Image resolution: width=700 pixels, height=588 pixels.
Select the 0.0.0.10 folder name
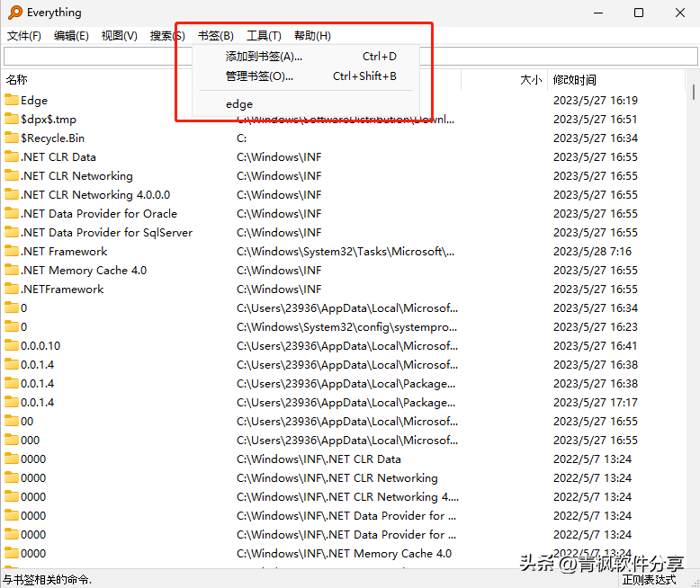[x=40, y=346]
